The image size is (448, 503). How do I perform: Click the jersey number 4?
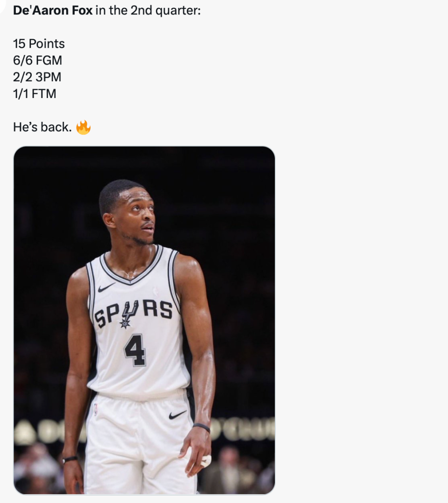135,350
